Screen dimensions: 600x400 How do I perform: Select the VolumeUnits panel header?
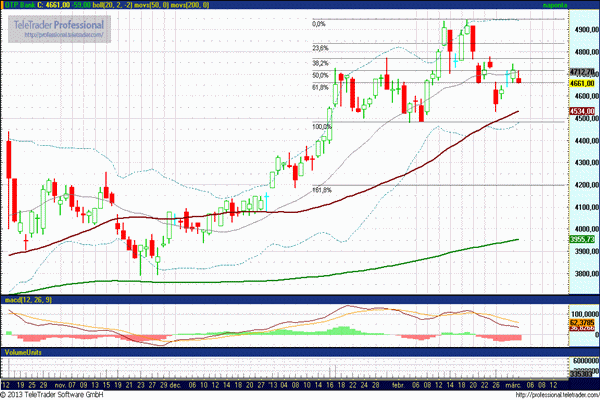24,352
